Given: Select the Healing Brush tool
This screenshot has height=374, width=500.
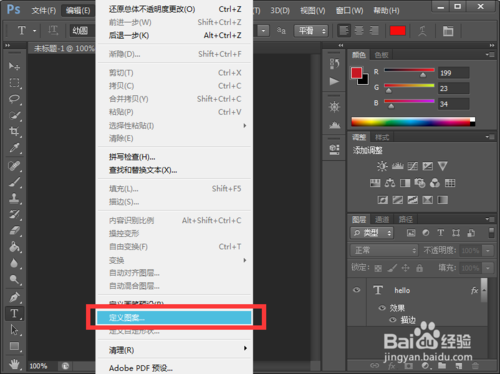Looking at the screenshot, I should pos(14,166).
